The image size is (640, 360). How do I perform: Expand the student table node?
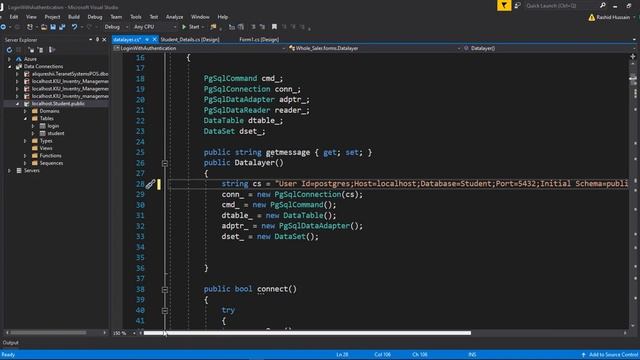33,133
